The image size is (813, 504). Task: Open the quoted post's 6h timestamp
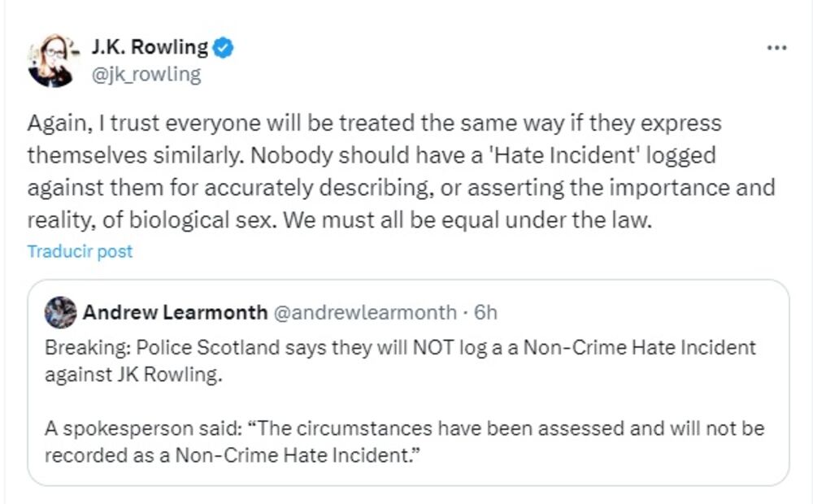[485, 312]
